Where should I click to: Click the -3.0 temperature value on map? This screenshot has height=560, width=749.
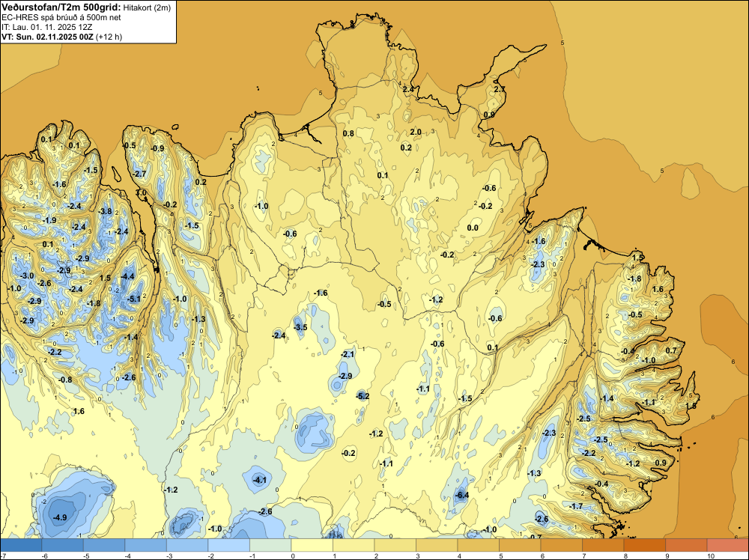(x=27, y=276)
